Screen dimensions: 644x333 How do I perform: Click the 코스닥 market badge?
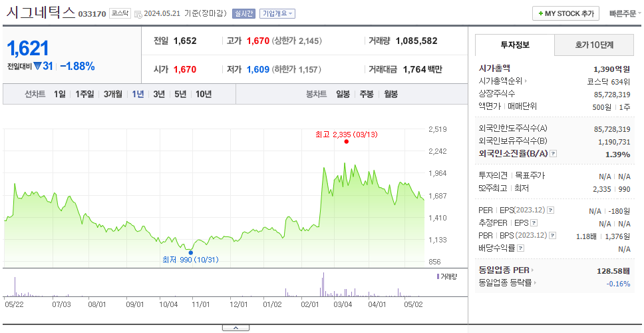(x=120, y=13)
